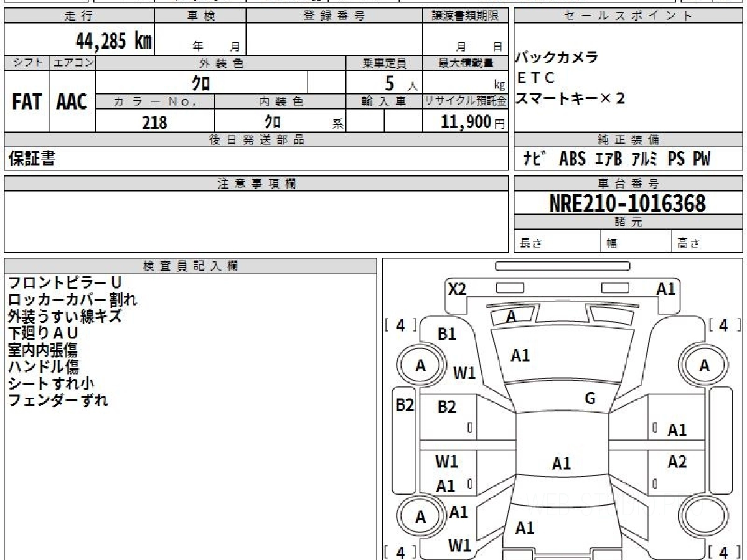Click the 内装色 header

(x=280, y=102)
